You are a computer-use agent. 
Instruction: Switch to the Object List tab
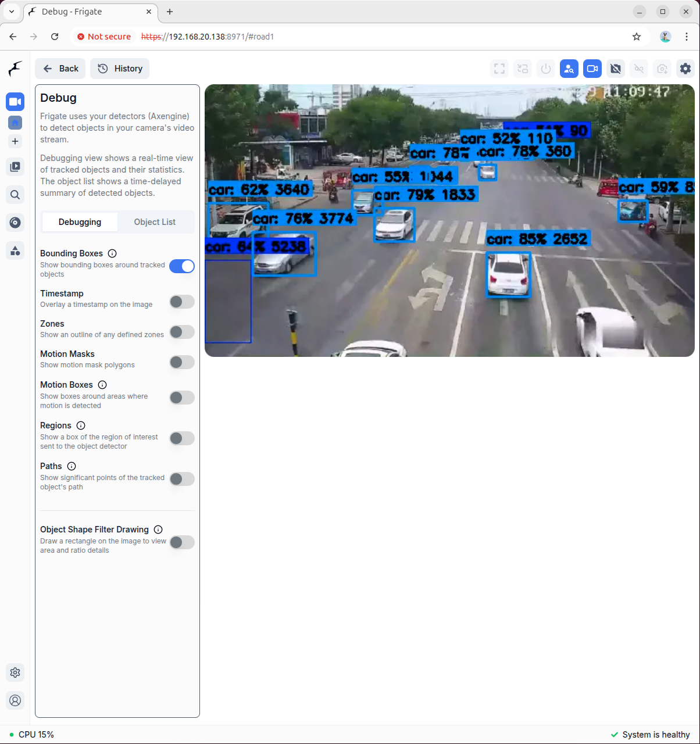155,222
